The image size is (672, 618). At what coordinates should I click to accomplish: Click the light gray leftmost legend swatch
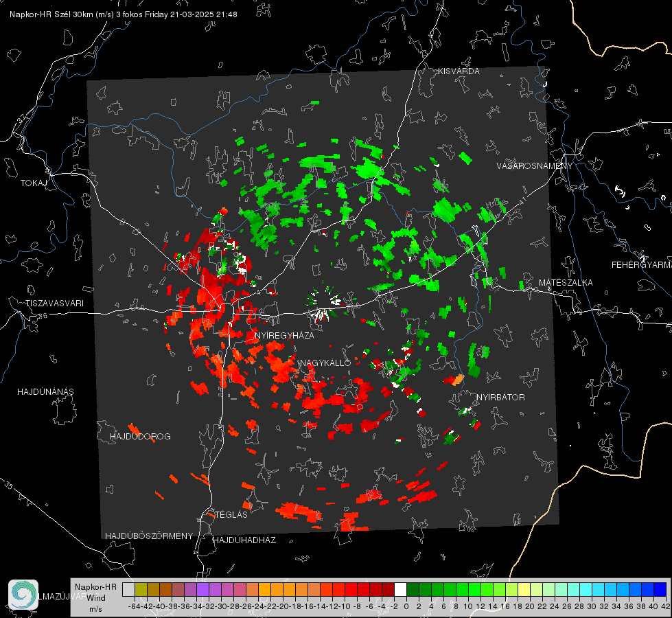click(x=128, y=590)
